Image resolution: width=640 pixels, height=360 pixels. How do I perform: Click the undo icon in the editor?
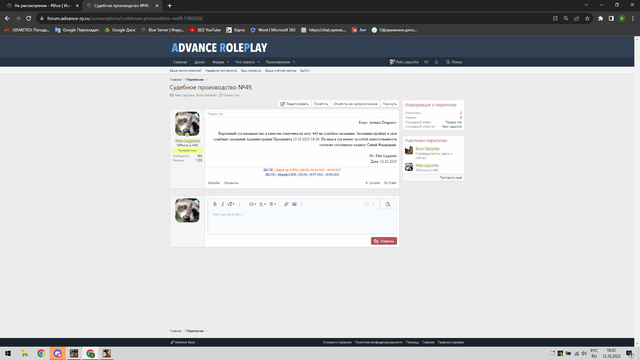tap(366, 204)
